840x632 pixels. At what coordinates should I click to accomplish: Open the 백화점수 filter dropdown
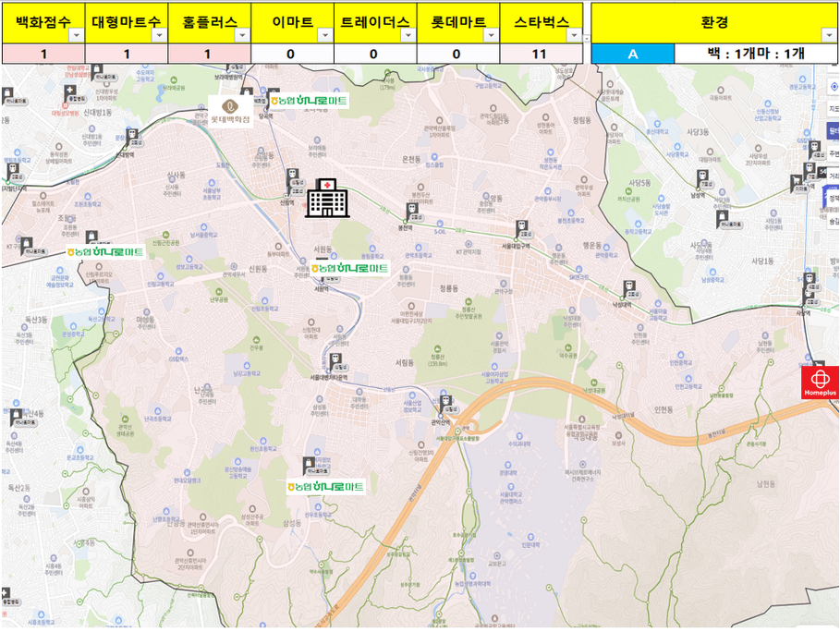[77, 35]
